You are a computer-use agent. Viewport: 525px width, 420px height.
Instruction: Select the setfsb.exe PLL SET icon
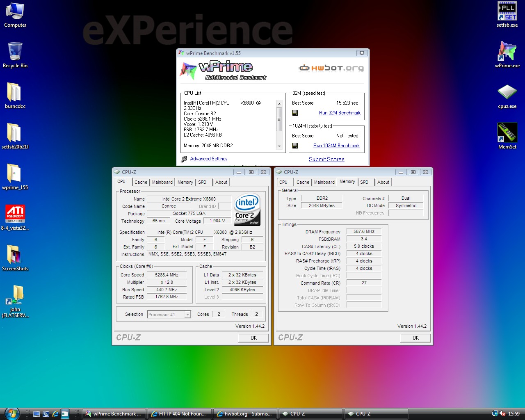[x=507, y=15]
